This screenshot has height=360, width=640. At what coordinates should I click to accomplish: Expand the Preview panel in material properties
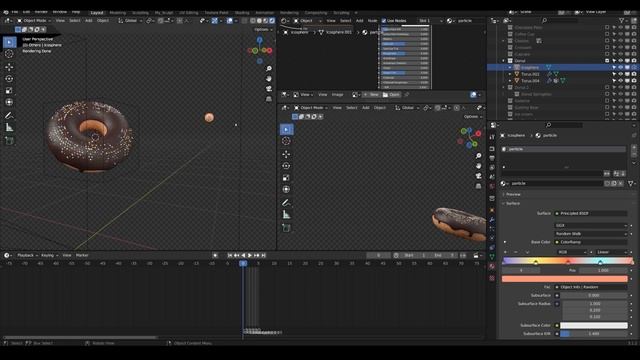point(513,194)
